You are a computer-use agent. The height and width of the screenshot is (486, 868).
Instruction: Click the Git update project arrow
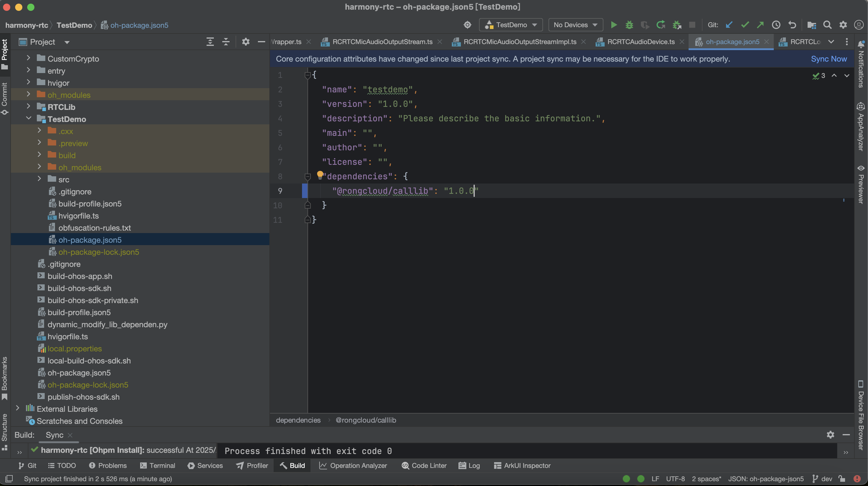(729, 25)
